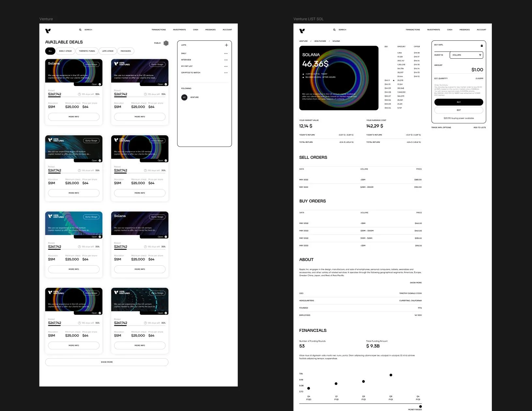The width and height of the screenshot is (532, 411).
Task: Click the triangle beside the AFTER-HOURS change
Action: coord(303,77)
